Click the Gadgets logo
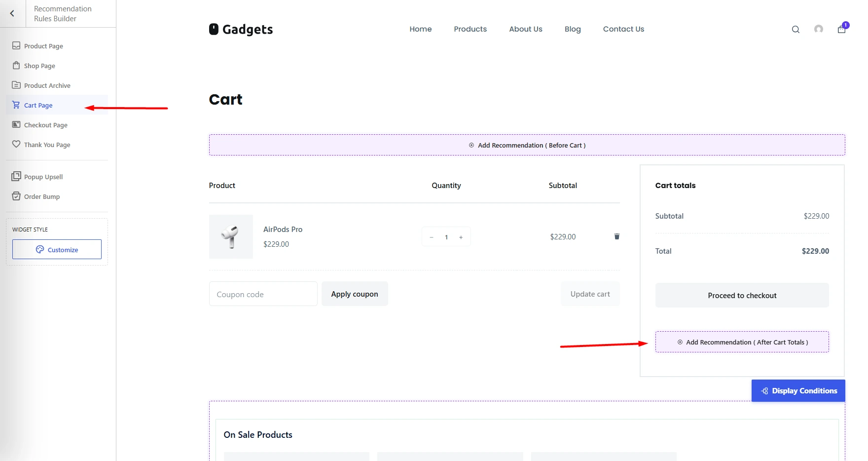Viewport: 868px width, 461px height. 241,29
